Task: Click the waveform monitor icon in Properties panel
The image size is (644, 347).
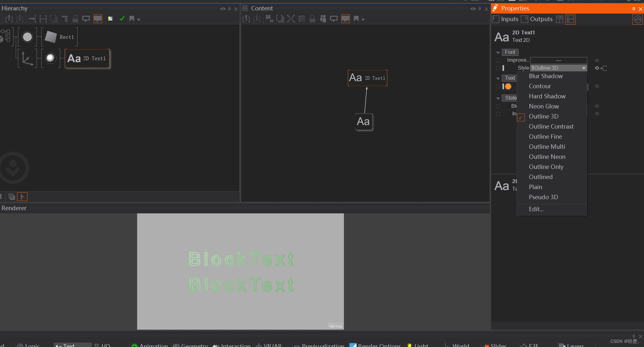Action: (637, 20)
